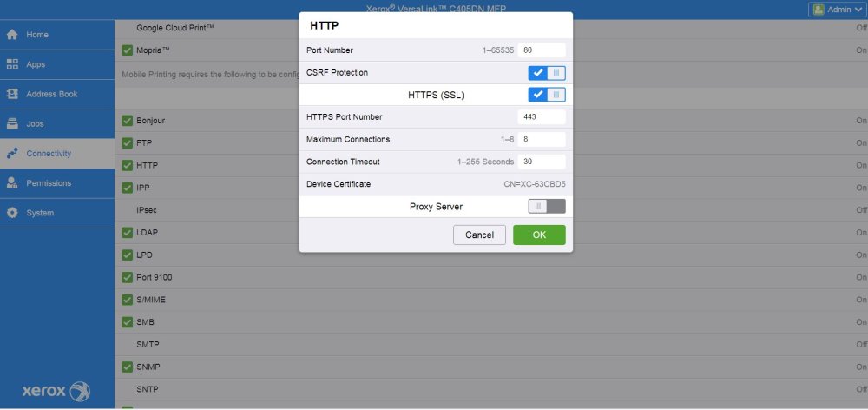Open the SMTP row

(491, 345)
